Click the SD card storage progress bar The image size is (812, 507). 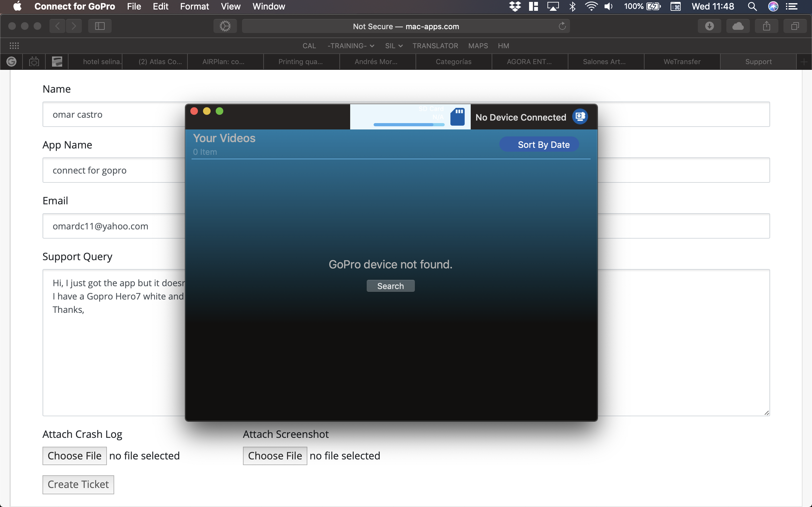[x=409, y=125]
